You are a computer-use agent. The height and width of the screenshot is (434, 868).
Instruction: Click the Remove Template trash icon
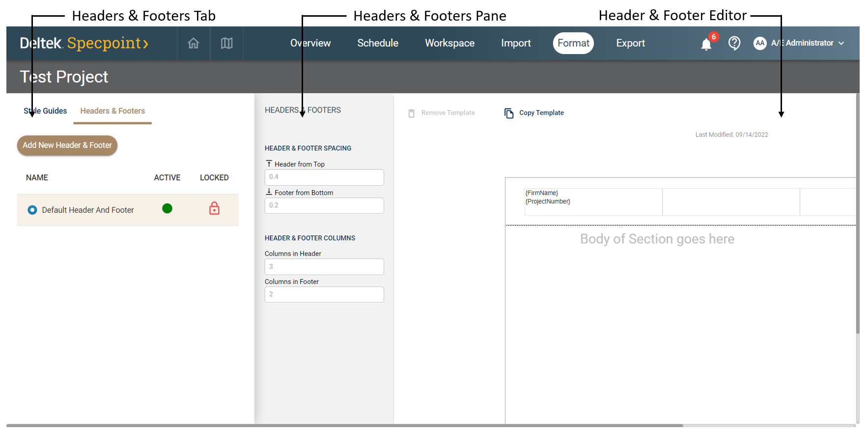(x=412, y=113)
